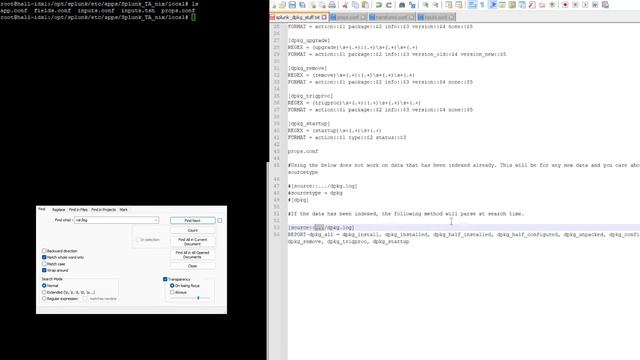Select the Always transparency radio
The height and width of the screenshot is (360, 640).
pyautogui.click(x=172, y=292)
